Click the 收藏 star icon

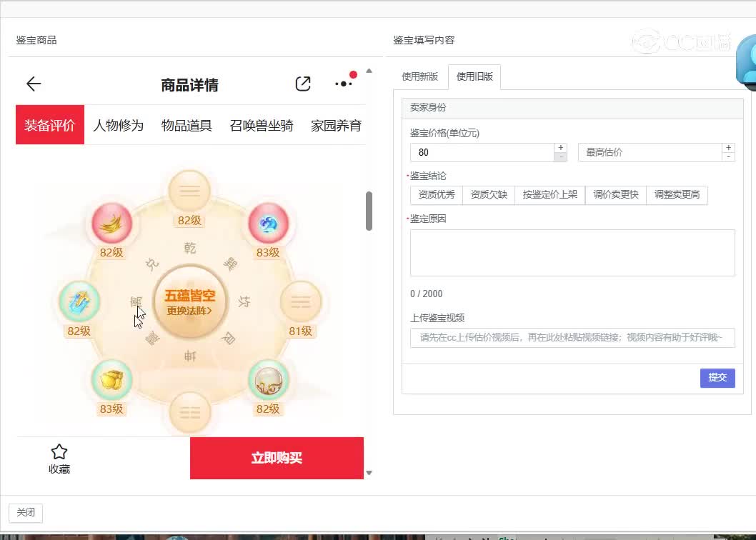[x=59, y=451]
